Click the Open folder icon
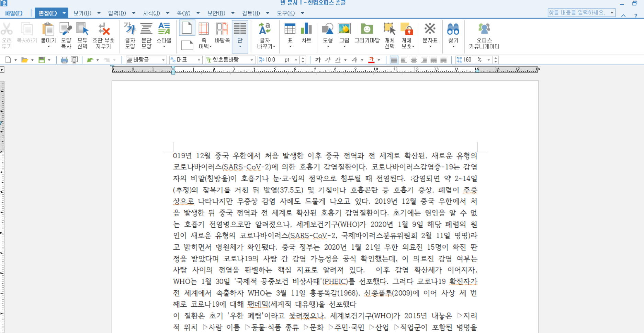This screenshot has height=333, width=644. click(x=24, y=60)
